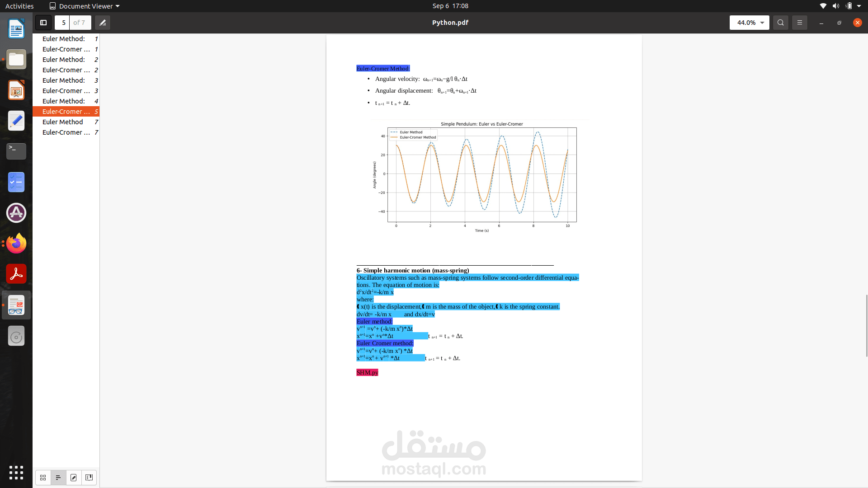Toggle the annotation pencil tool in header

tap(103, 23)
